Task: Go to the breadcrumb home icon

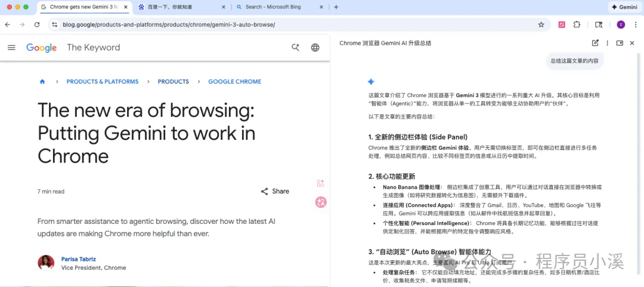Action: click(42, 82)
